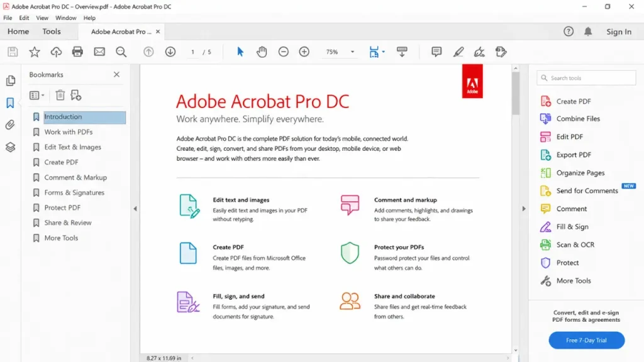Click the Stamp tool icon in toolbar
The width and height of the screenshot is (644, 362).
(x=501, y=52)
